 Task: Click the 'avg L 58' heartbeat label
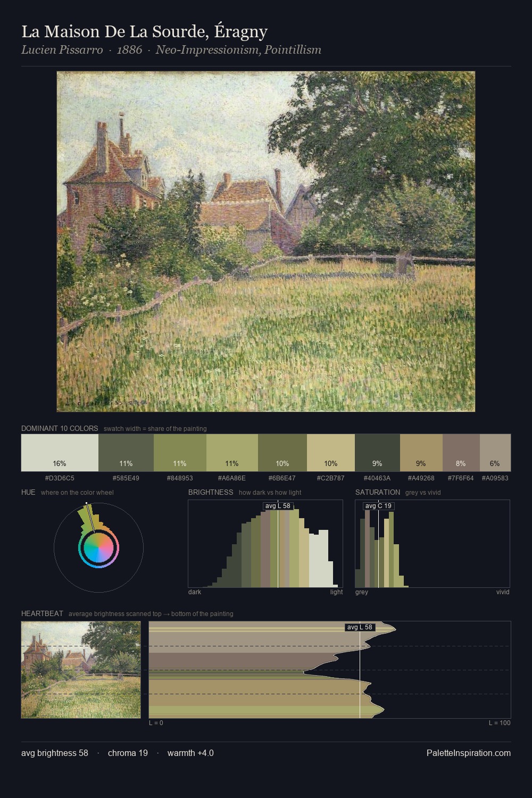tap(360, 627)
